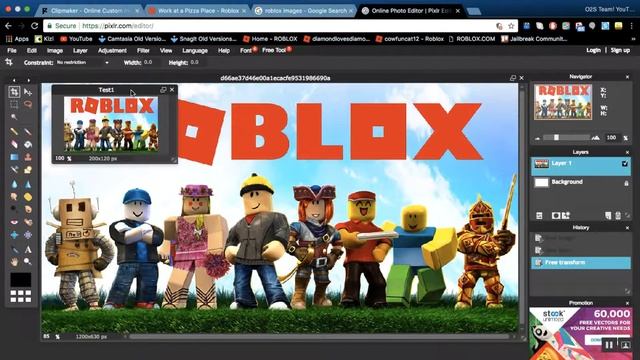Pick the Spot heal tool
Image resolution: width=640 pixels, height=360 pixels.
tap(28, 222)
